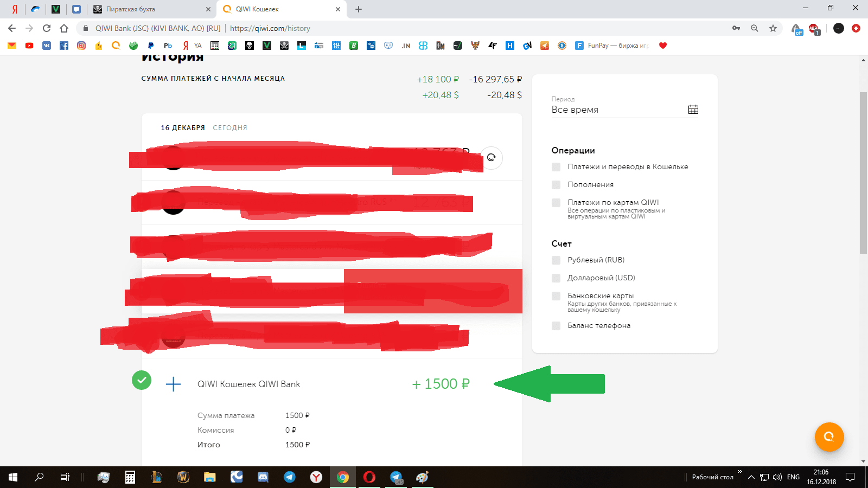Viewport: 868px width, 488px height.
Task: Bookmark this page with the star icon
Action: 773,28
